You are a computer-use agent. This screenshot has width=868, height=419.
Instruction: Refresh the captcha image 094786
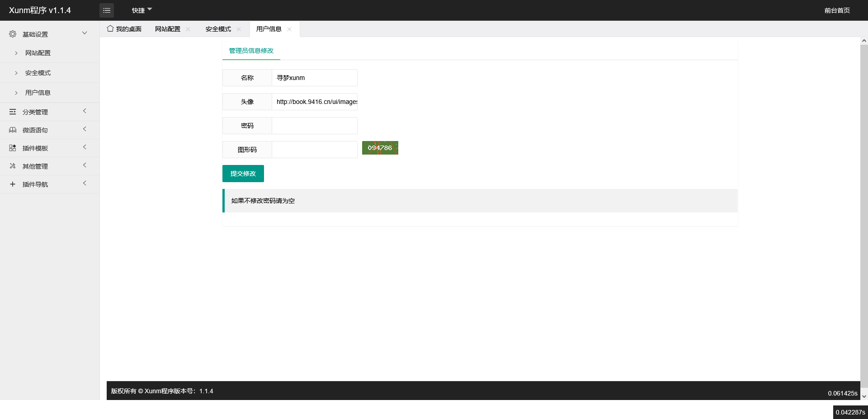380,148
